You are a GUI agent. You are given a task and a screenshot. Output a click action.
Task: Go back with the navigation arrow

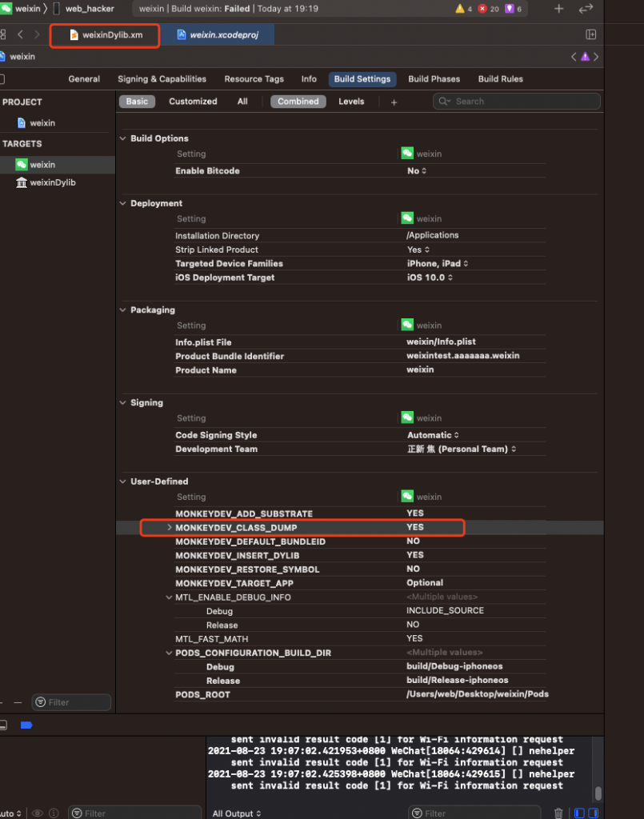(x=20, y=34)
